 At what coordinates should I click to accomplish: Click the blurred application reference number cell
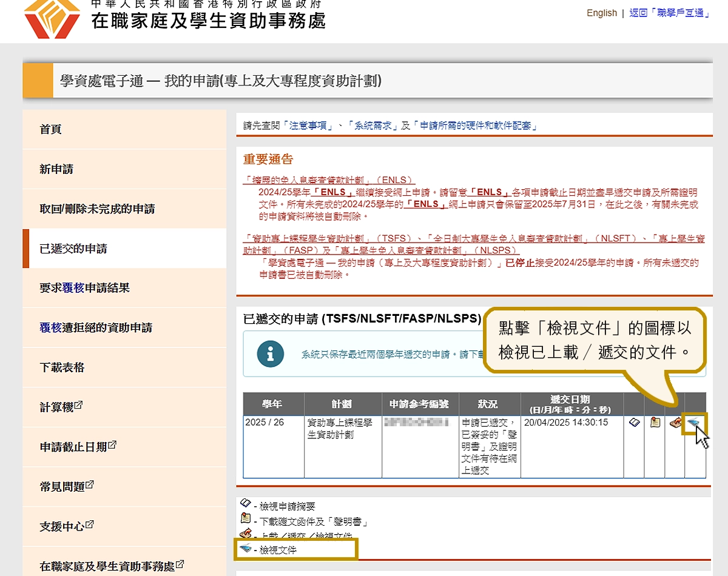(420, 447)
